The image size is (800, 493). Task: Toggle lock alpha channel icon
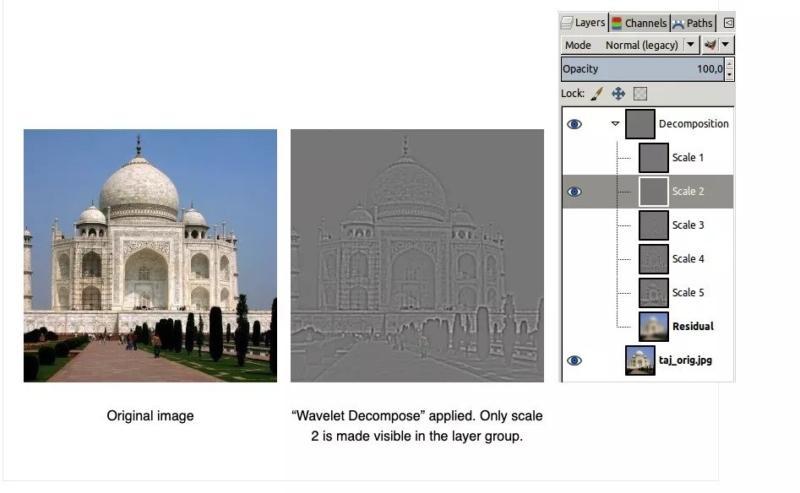coord(640,93)
